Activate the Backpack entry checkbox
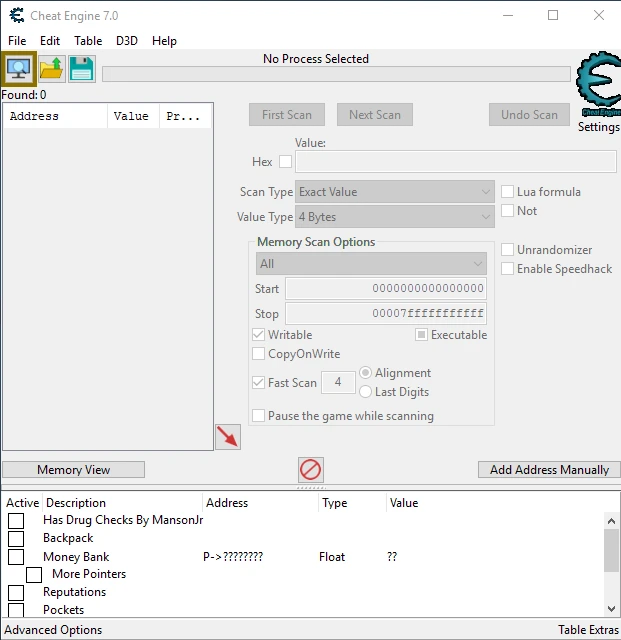Image resolution: width=621 pixels, height=640 pixels. coord(16,539)
